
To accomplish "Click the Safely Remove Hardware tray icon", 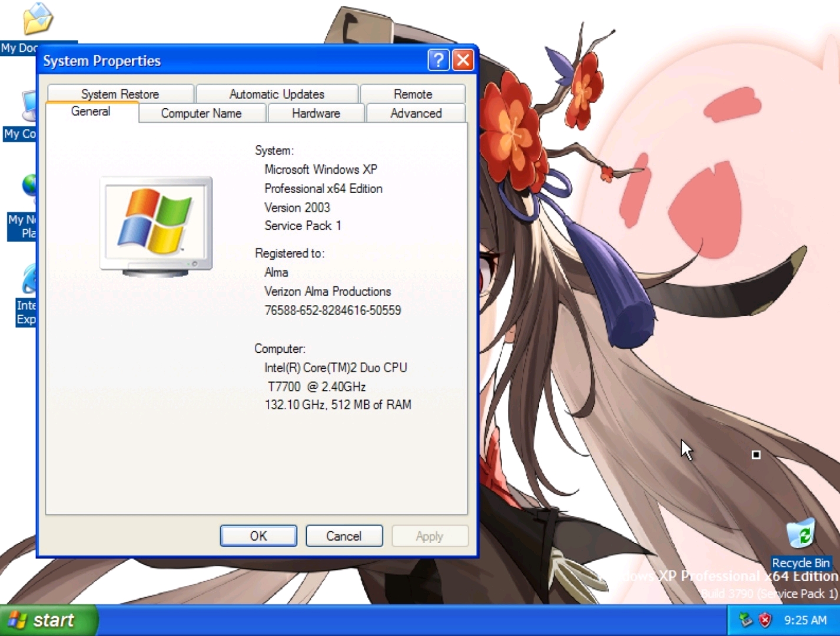I will tap(746, 620).
